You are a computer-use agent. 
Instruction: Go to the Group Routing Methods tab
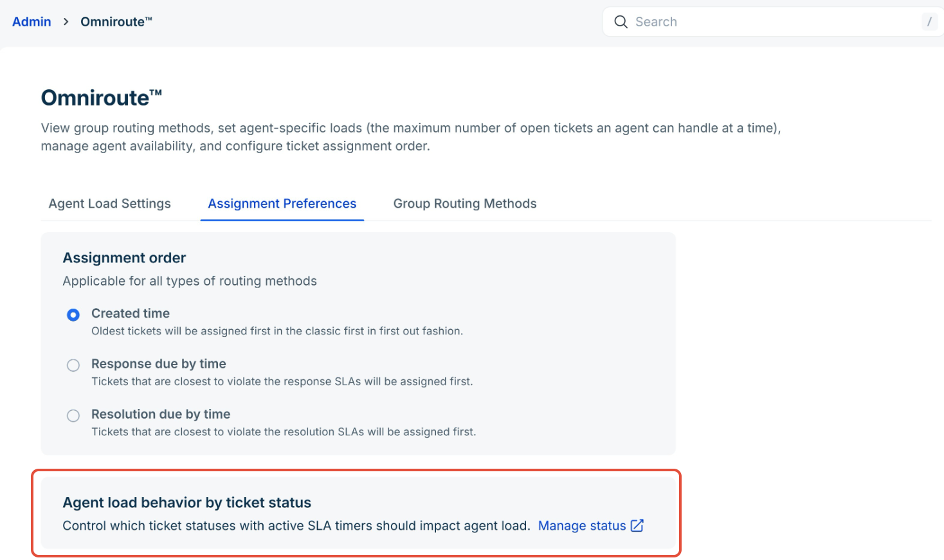tap(465, 204)
